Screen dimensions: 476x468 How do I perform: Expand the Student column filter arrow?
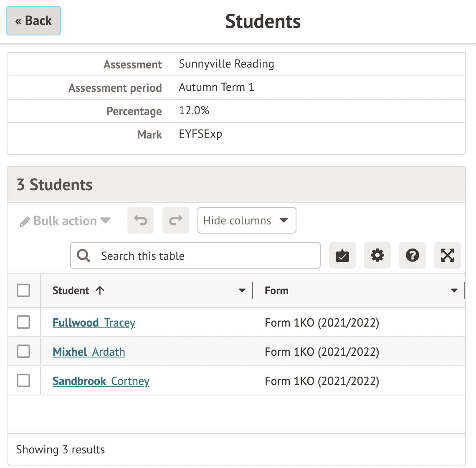point(242,290)
